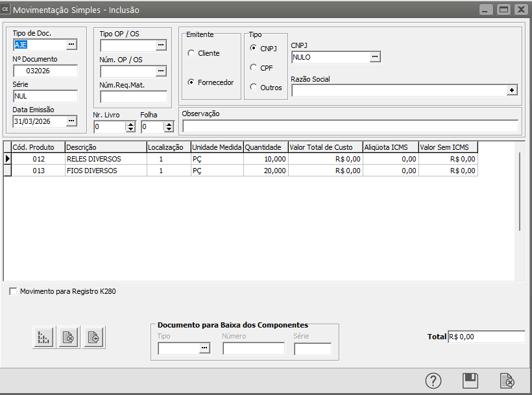Click the Observação text field
Image resolution: width=532 pixels, height=395 pixels.
click(350, 126)
